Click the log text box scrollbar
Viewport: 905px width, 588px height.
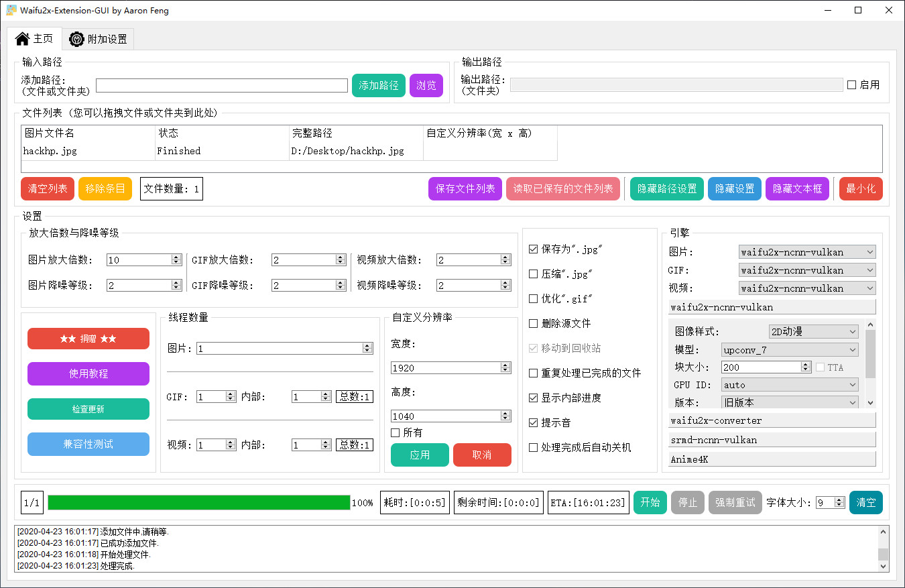pyautogui.click(x=884, y=548)
